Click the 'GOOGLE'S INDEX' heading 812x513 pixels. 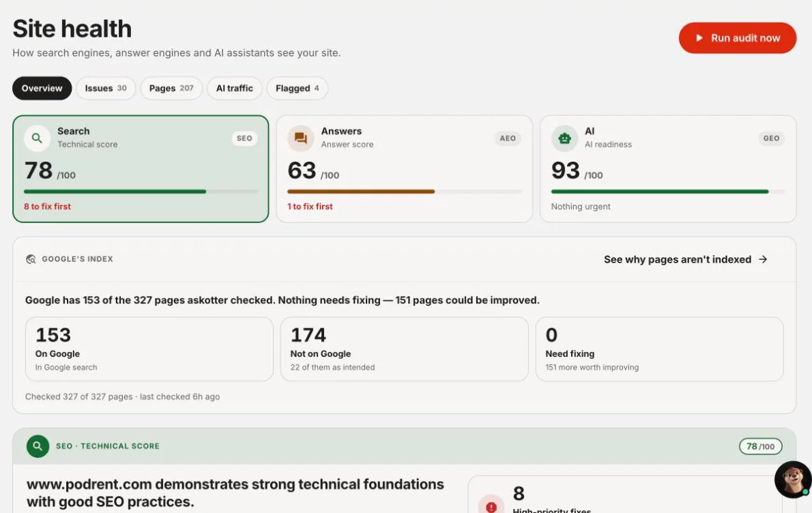pos(77,259)
